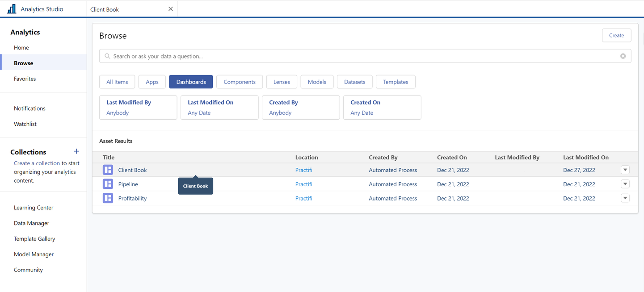644x292 pixels.
Task: Switch to the Datasets filter tab
Action: click(x=354, y=82)
